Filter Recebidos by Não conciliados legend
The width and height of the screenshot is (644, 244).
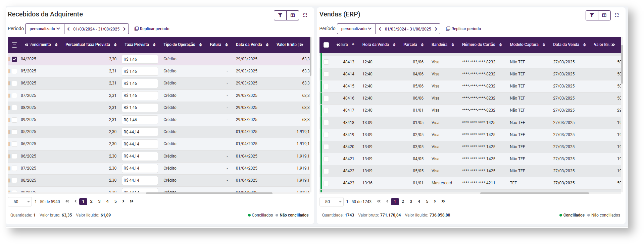[292, 215]
